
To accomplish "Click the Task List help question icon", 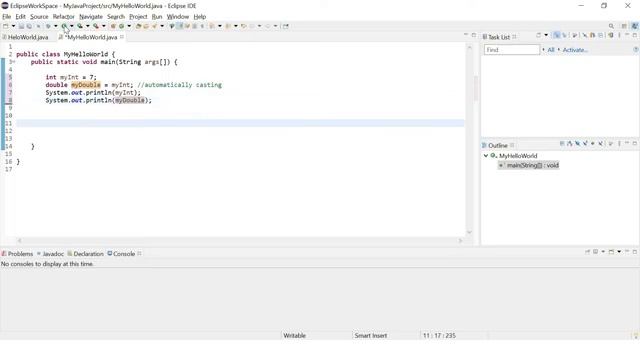I will pyautogui.click(x=636, y=49).
